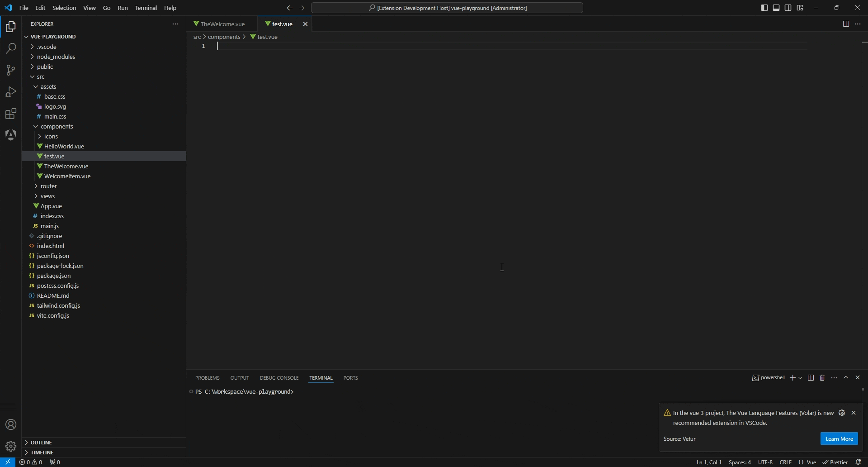This screenshot has height=467, width=868.
Task: Expand the router folder
Action: pyautogui.click(x=104, y=186)
